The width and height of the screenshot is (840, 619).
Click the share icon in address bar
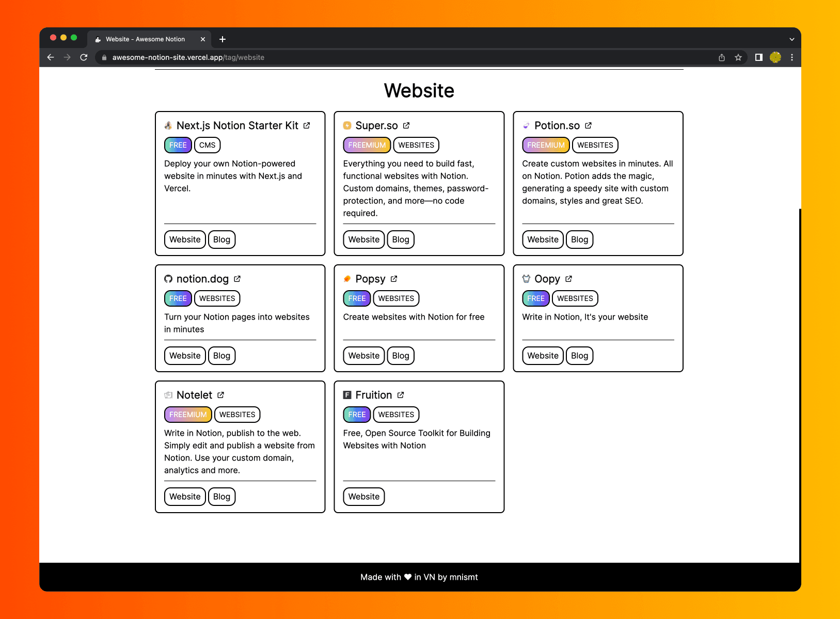722,57
